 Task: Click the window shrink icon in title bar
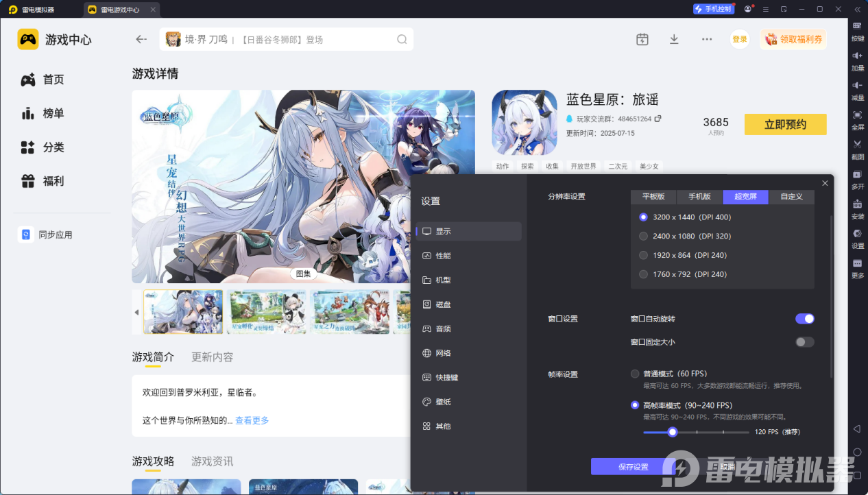tap(784, 9)
